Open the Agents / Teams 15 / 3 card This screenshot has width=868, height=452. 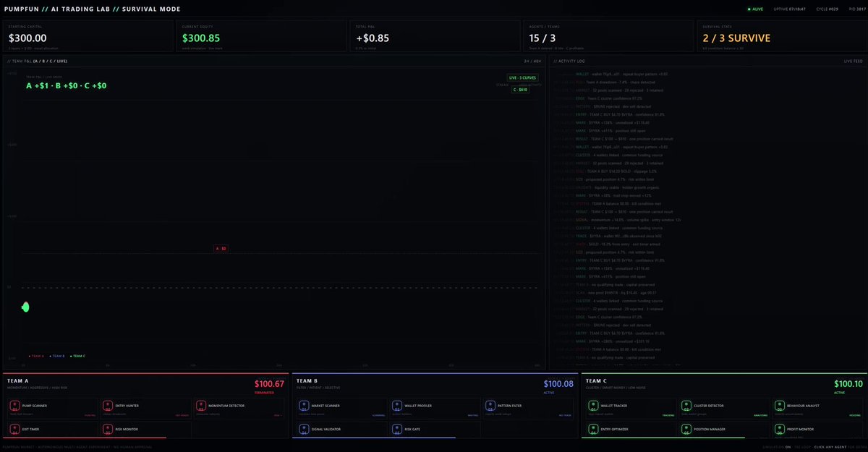coord(608,35)
